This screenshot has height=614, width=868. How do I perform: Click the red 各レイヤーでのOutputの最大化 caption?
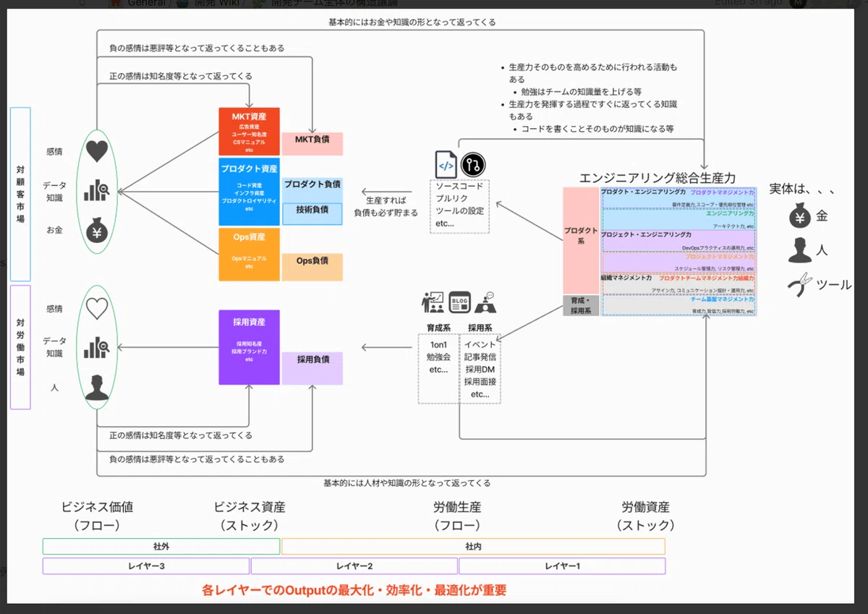354,590
